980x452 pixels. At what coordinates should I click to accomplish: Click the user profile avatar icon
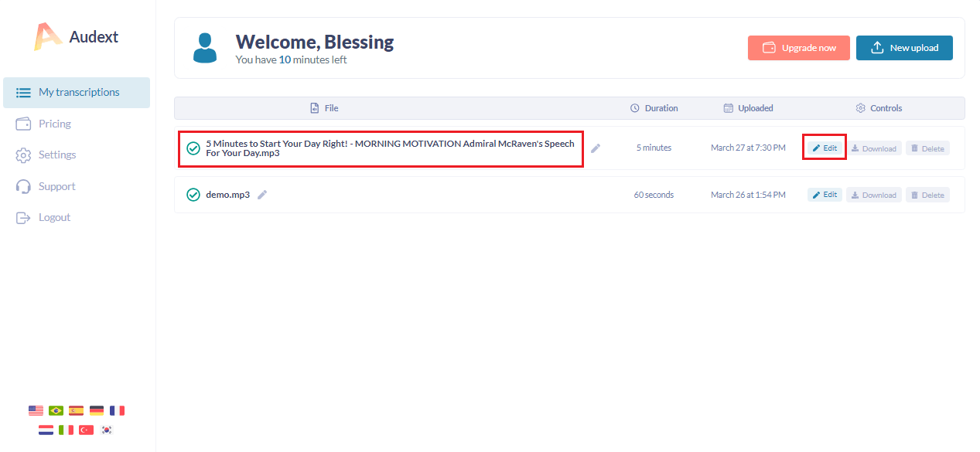coord(205,47)
